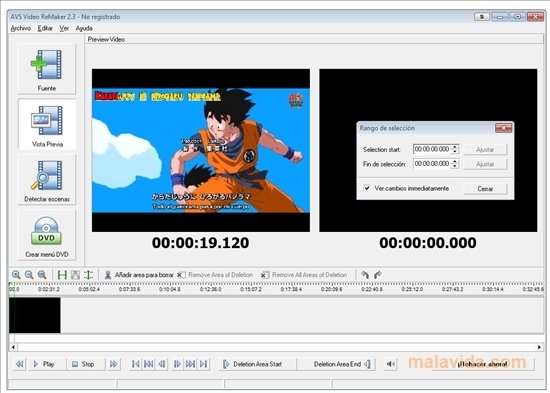Zoom in on the timeline
550x393 pixels.
pyautogui.click(x=16, y=275)
